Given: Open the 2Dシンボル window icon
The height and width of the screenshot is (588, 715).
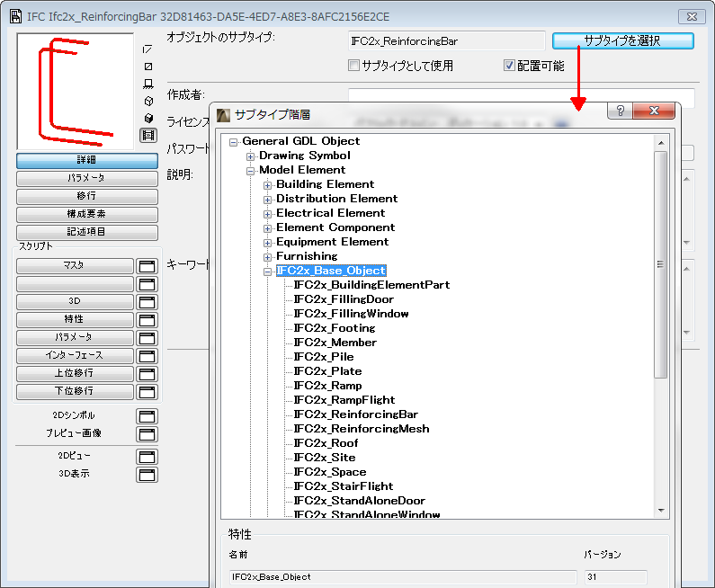Looking at the screenshot, I should [x=147, y=415].
